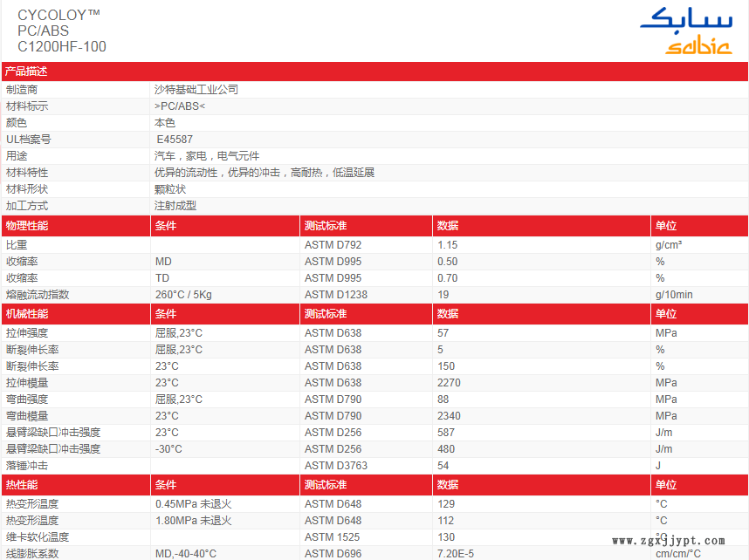Click the 落锤冲击 row label
The width and height of the screenshot is (749, 560).
27,466
